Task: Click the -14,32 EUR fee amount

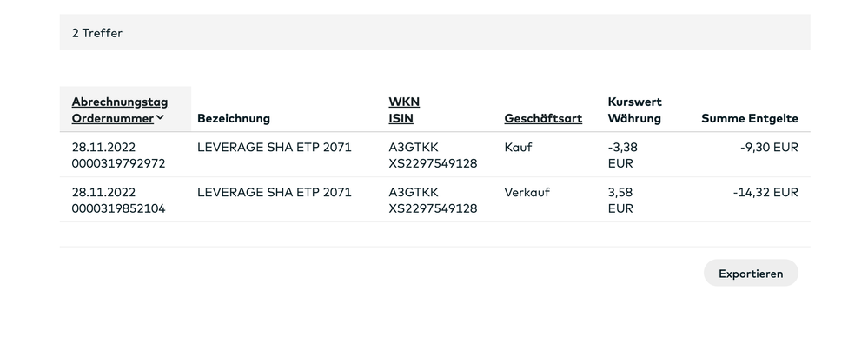Action: (765, 192)
